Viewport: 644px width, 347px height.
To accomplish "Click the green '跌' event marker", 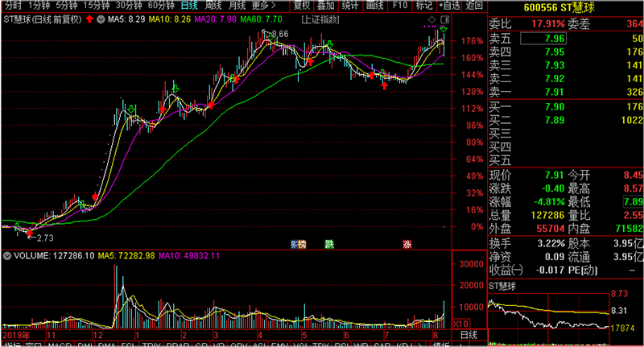I will pyautogui.click(x=328, y=243).
